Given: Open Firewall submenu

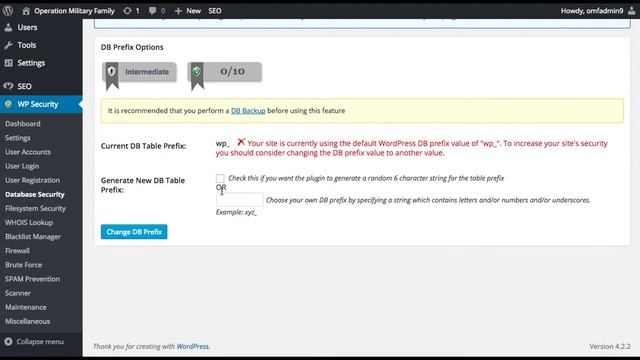Looking at the screenshot, I should click(x=17, y=251).
